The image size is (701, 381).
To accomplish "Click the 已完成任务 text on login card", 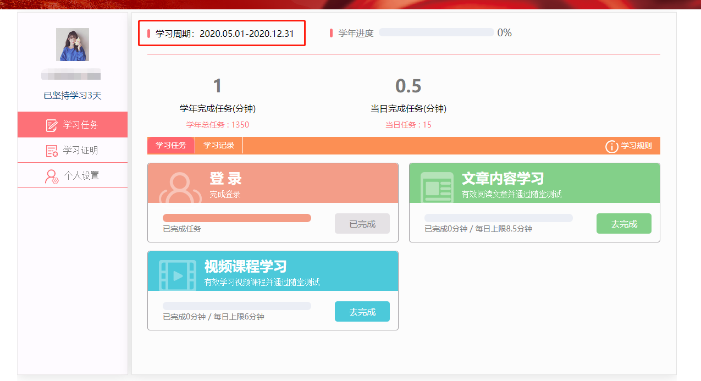I will point(182,229).
